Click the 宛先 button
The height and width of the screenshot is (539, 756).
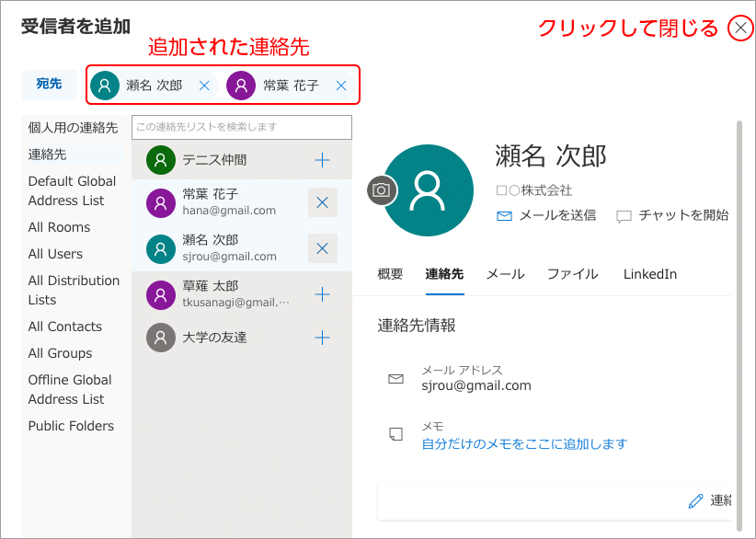[x=50, y=84]
